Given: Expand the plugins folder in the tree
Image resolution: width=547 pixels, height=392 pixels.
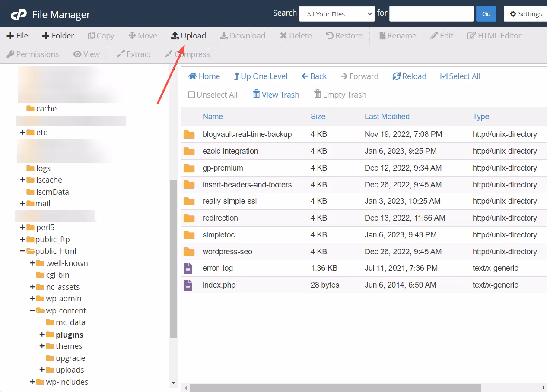Looking at the screenshot, I should point(41,334).
